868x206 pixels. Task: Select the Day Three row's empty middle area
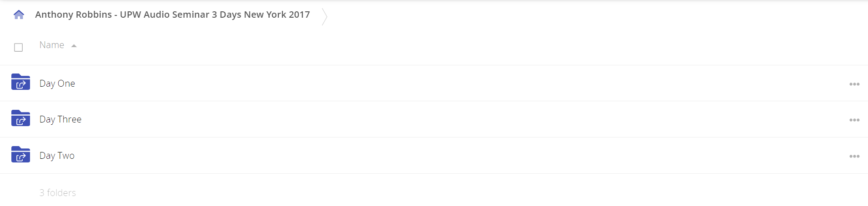pyautogui.click(x=455, y=119)
